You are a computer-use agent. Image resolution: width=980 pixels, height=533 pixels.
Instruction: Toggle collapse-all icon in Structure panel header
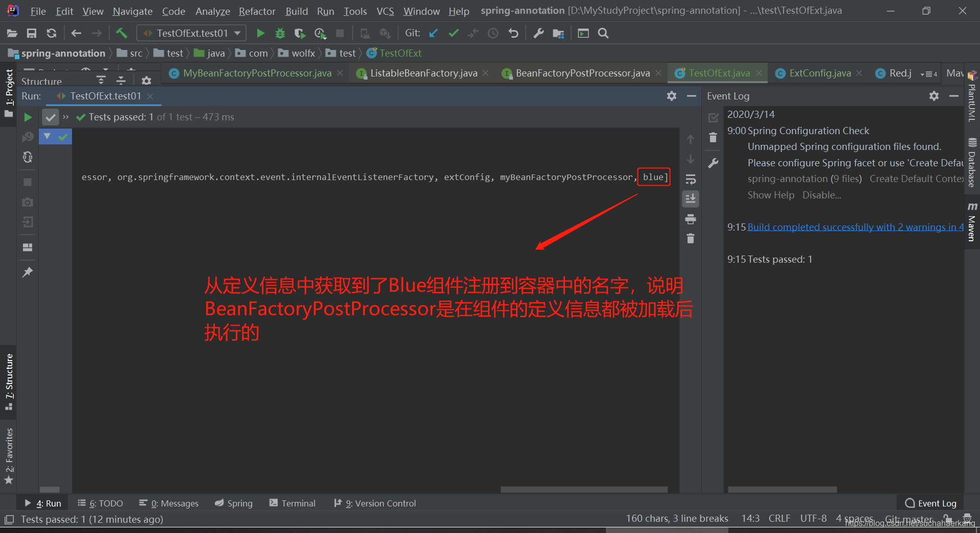pos(121,80)
